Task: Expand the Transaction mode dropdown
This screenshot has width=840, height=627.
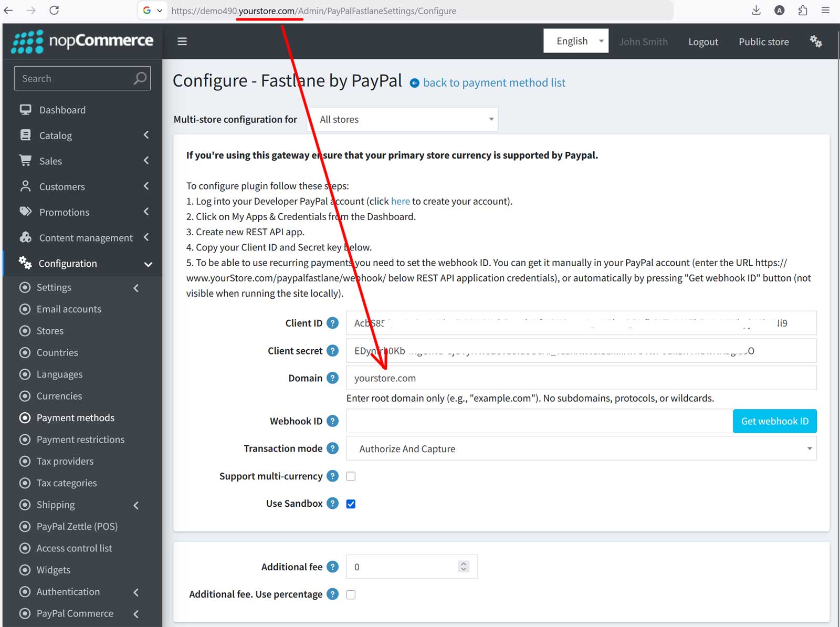Action: coord(581,449)
